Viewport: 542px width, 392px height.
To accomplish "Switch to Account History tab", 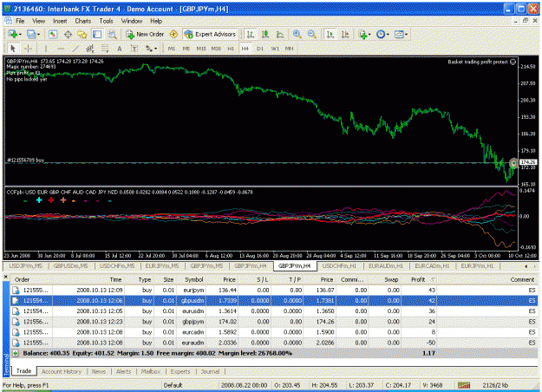I will (62, 371).
